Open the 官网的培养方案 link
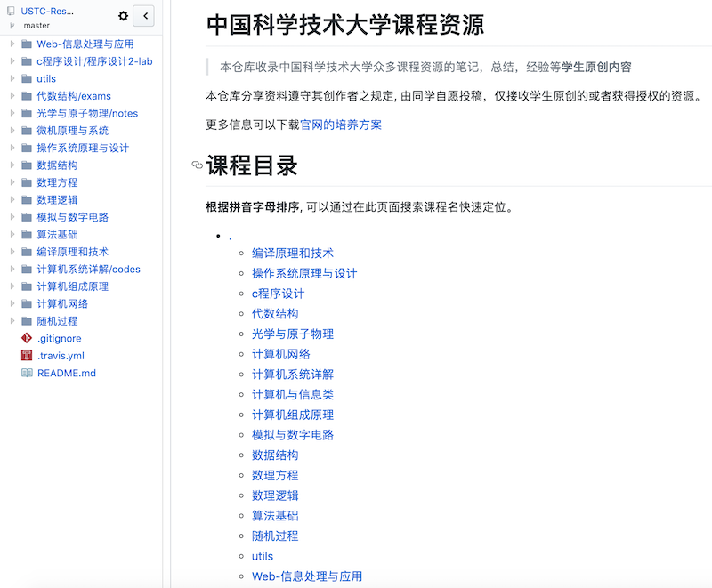 pyautogui.click(x=341, y=125)
